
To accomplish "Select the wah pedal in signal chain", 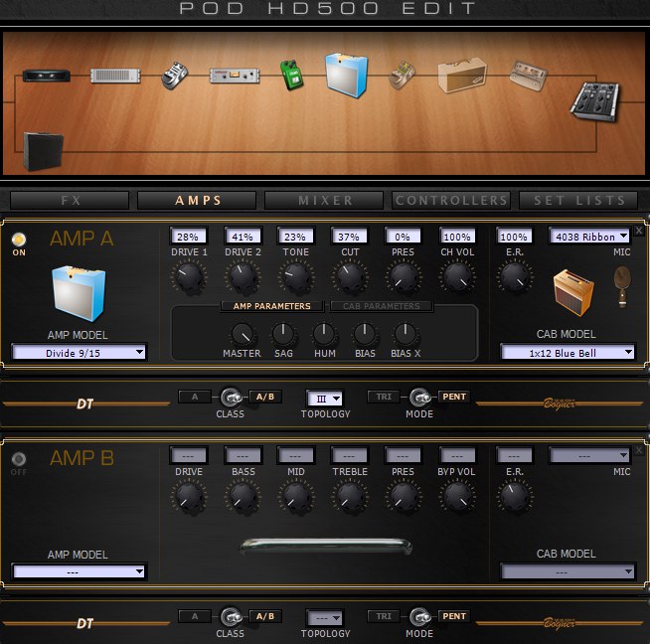I will point(174,76).
